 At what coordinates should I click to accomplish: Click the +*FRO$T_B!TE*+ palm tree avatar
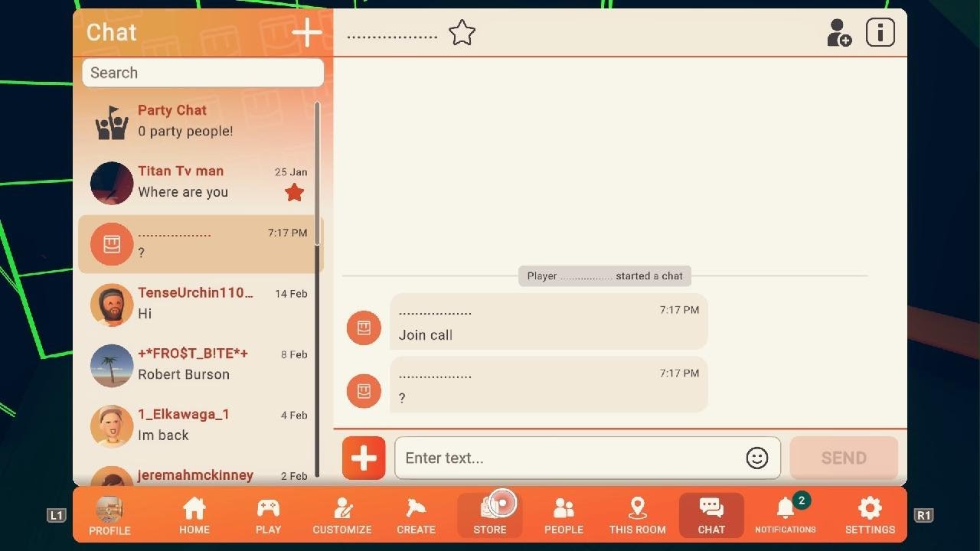112,365
